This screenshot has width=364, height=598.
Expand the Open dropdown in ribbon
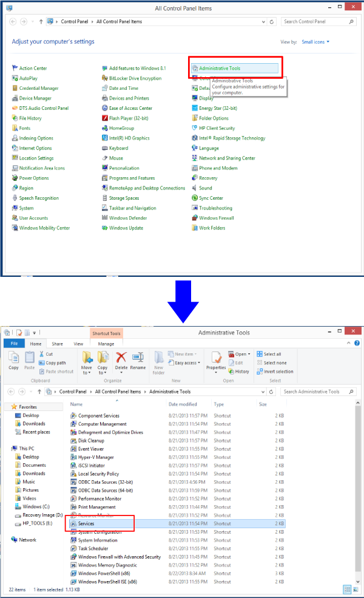[249, 355]
